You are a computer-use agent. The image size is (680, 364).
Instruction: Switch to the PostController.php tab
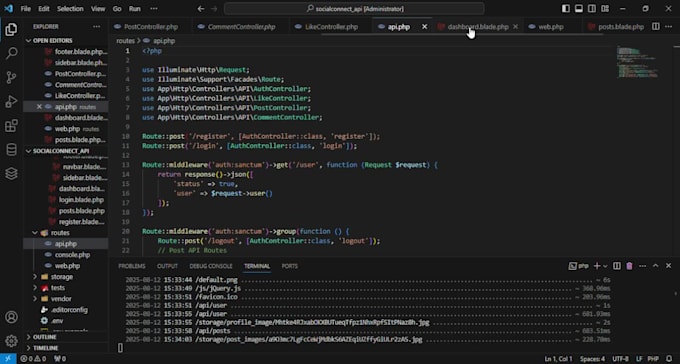click(x=150, y=27)
